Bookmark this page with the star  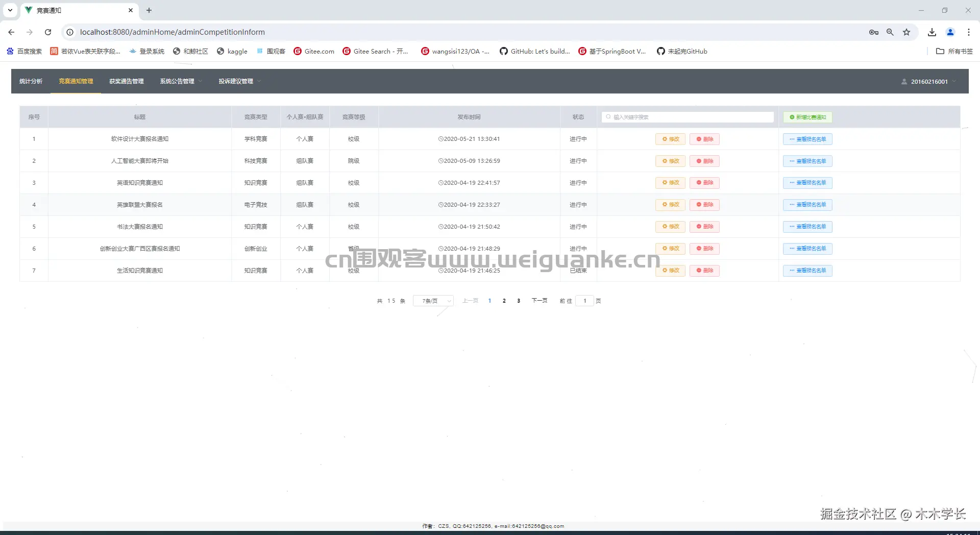(x=906, y=32)
